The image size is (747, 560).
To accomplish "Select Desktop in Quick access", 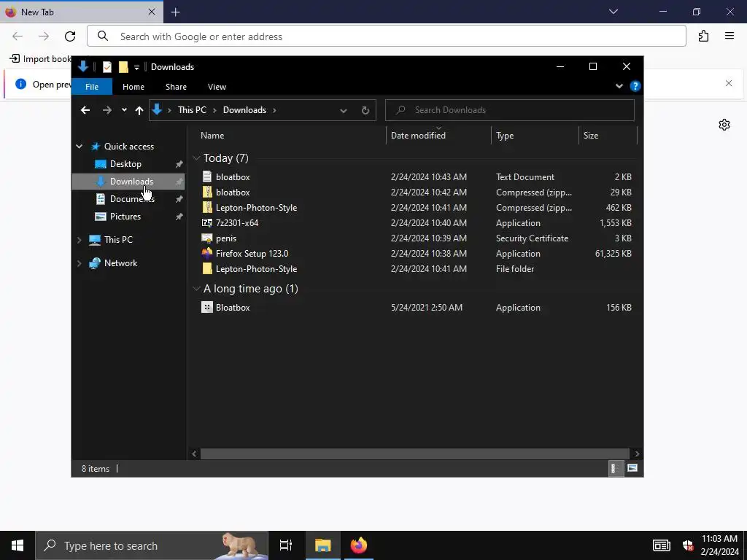I will tap(125, 164).
